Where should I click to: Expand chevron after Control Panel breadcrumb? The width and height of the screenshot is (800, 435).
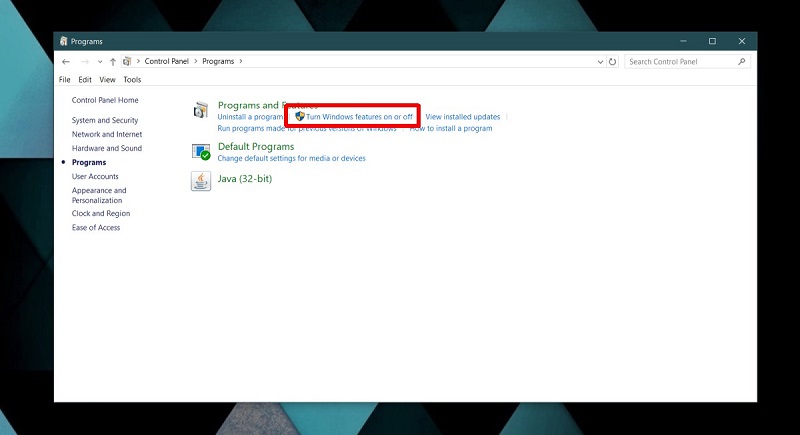point(195,61)
